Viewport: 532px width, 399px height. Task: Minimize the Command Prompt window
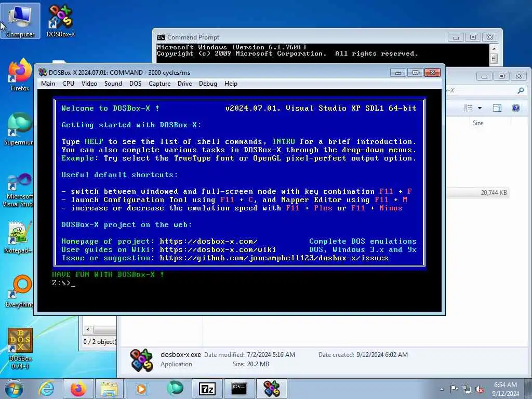coord(456,37)
